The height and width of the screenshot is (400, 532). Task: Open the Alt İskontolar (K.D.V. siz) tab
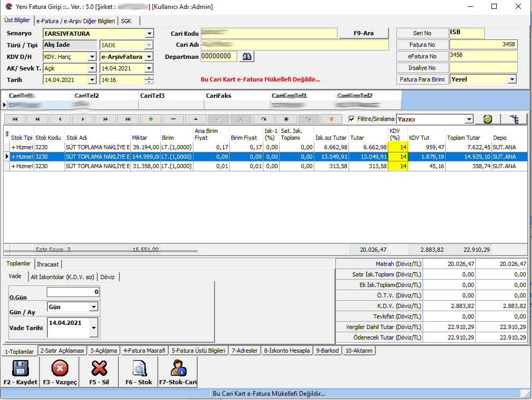pyautogui.click(x=63, y=277)
